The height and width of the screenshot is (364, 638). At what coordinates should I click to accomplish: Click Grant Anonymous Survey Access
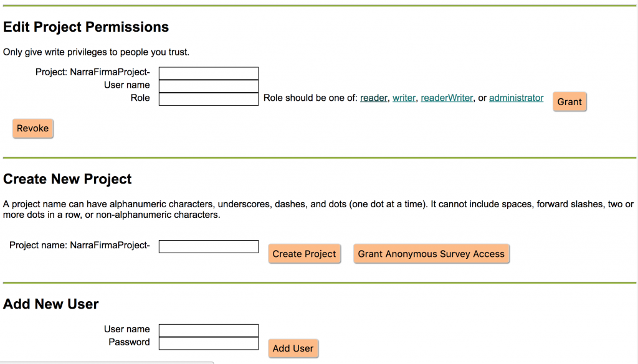431,253
